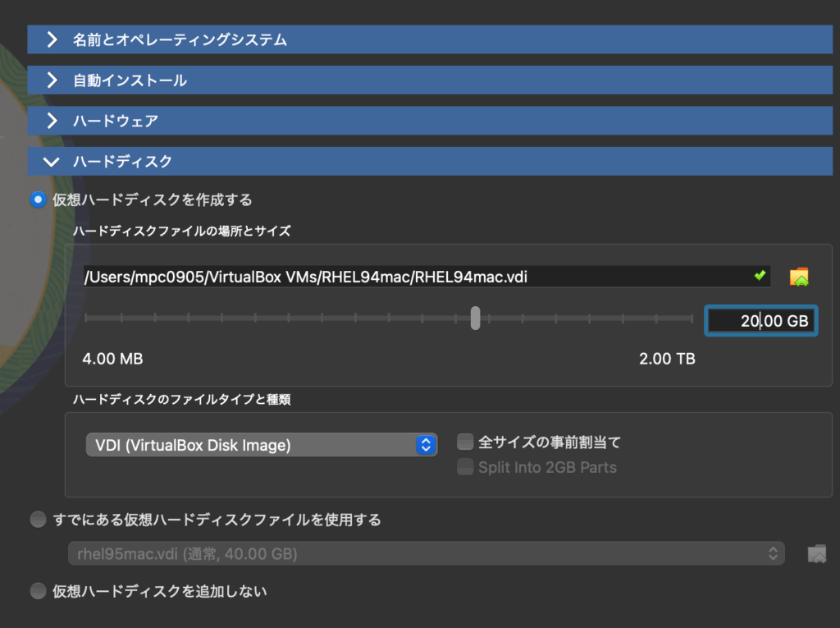Collapse the ハードディスク section via its chevron
Viewport: 840px width, 628px height.
coord(52,162)
